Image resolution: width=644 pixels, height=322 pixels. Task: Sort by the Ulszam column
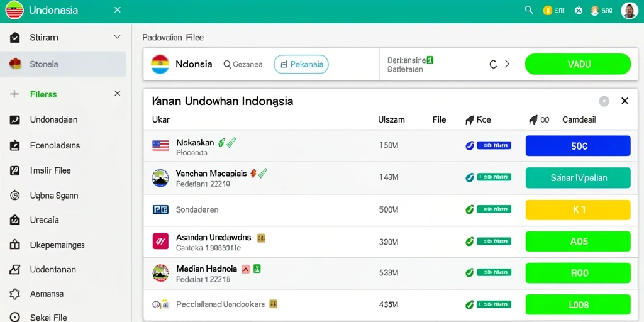[391, 120]
